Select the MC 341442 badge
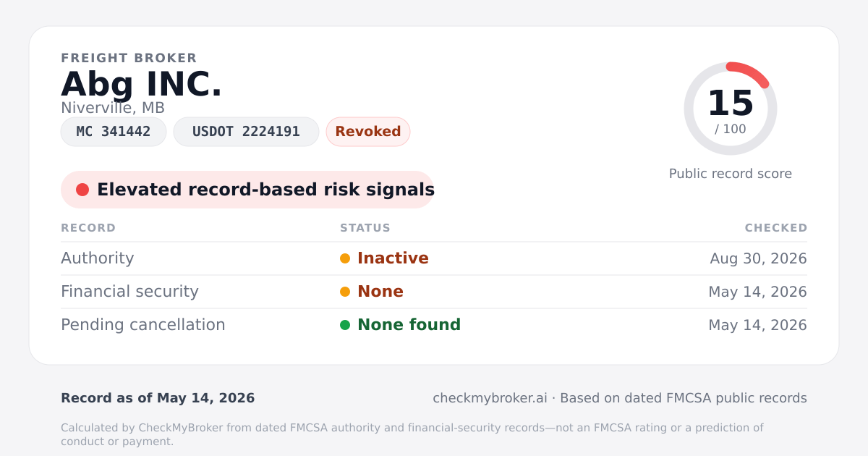868x456 pixels. 114,132
